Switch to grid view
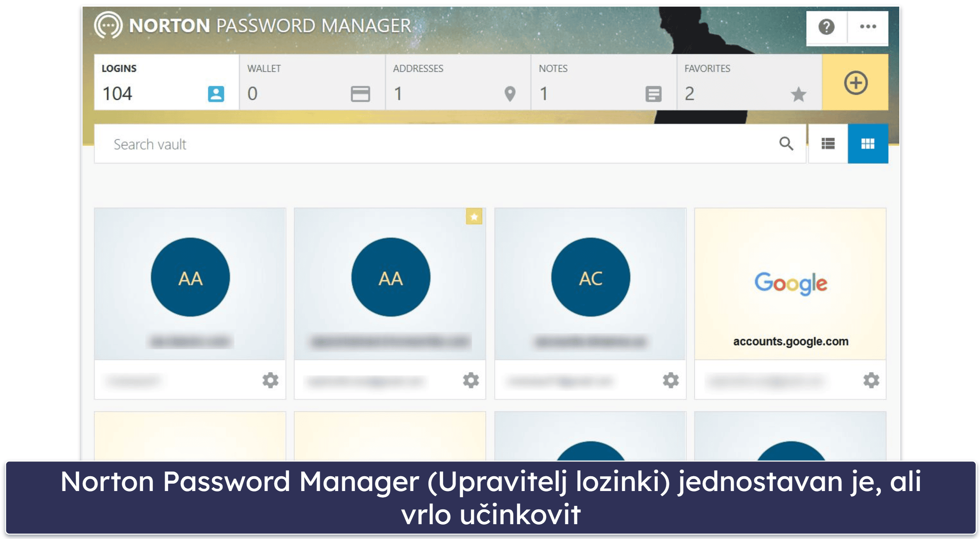Image resolution: width=980 pixels, height=539 pixels. 868,144
